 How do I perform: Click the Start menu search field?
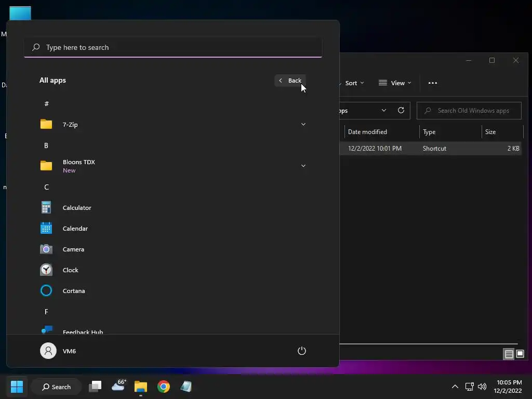(173, 47)
